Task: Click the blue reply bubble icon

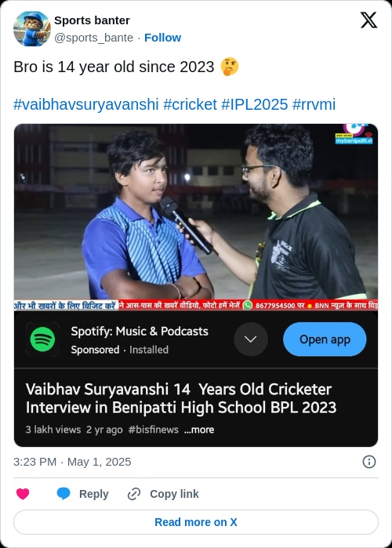Action: point(64,494)
